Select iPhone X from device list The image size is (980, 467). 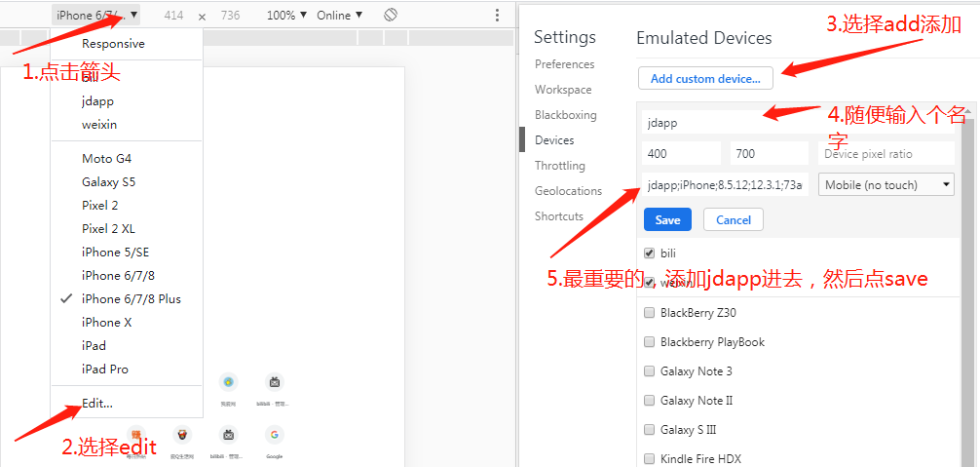[106, 323]
